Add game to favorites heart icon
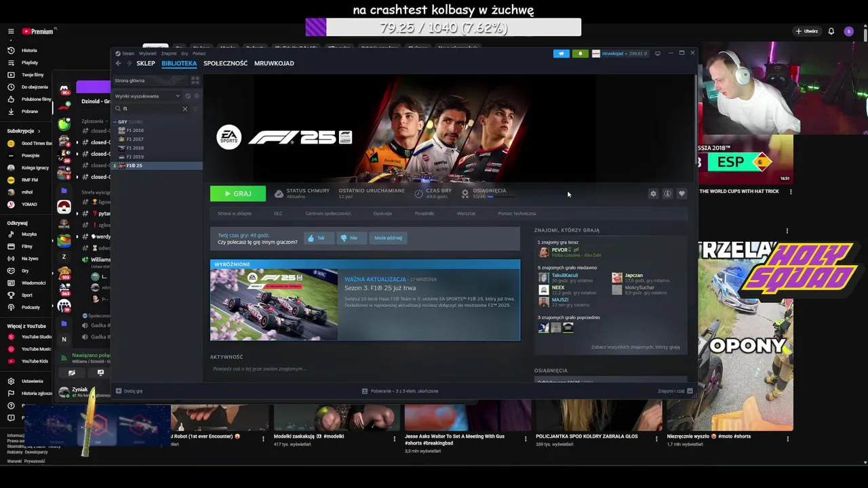Image resolution: width=868 pixels, height=488 pixels. click(x=682, y=194)
